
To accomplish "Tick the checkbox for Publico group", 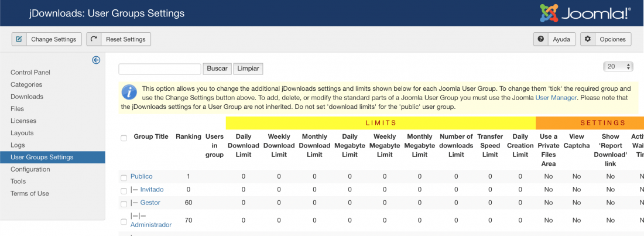I will (124, 177).
